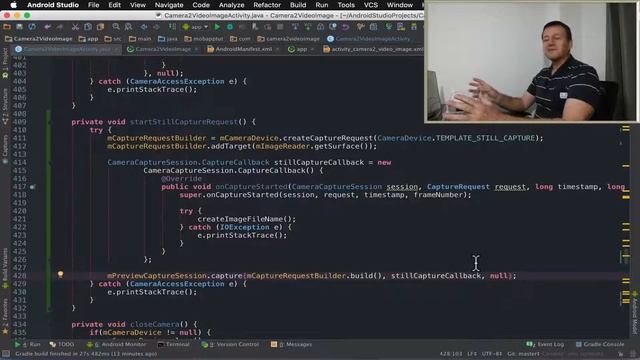Open the Run tool window
640x360 pixels.
click(x=28, y=344)
